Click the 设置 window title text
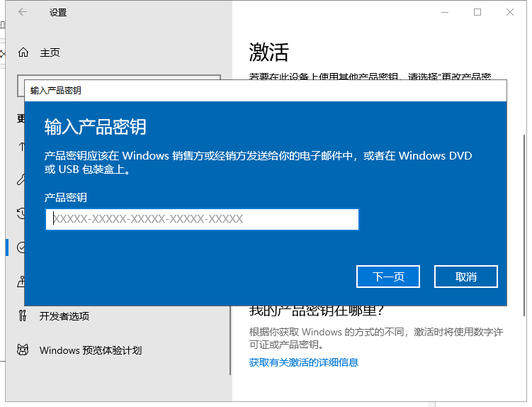 point(58,13)
